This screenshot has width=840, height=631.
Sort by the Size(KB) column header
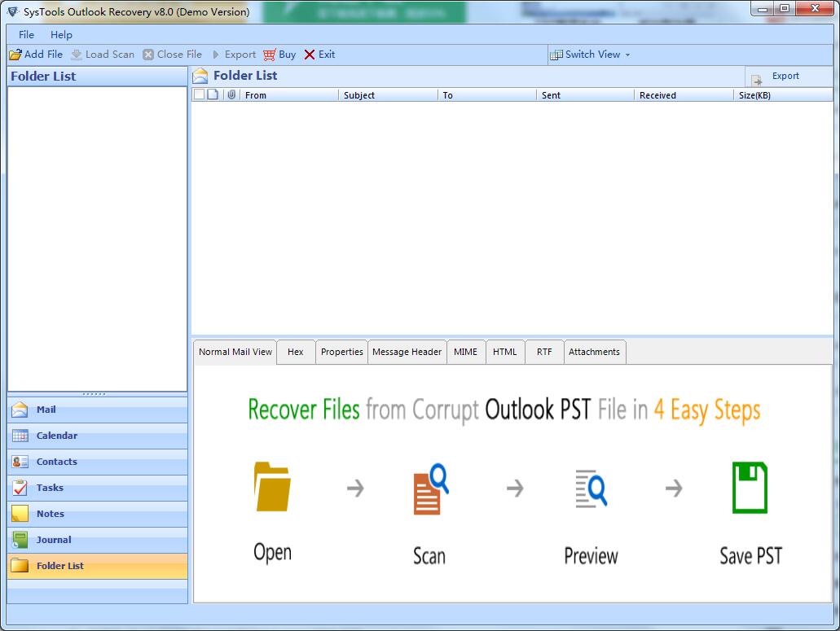783,95
